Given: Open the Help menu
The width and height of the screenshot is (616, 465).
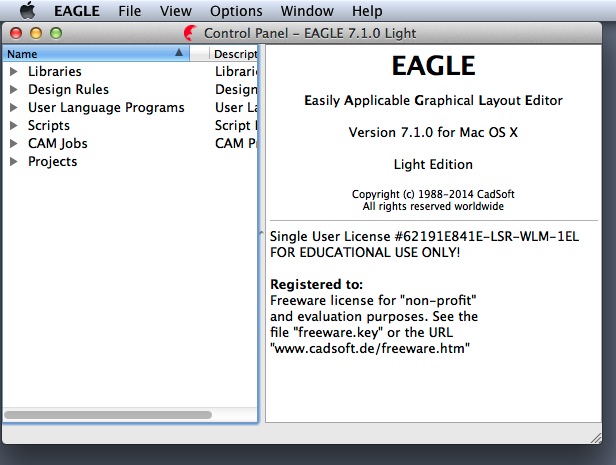Looking at the screenshot, I should (367, 11).
